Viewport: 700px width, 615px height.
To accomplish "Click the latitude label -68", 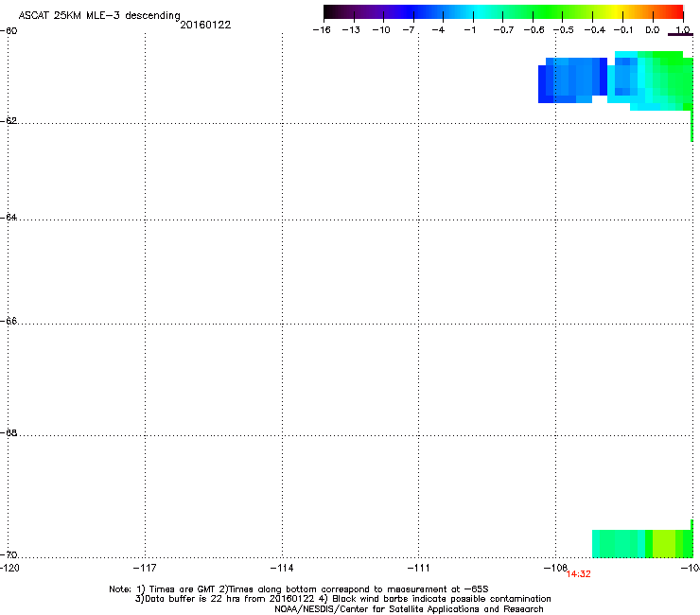I will (x=9, y=432).
